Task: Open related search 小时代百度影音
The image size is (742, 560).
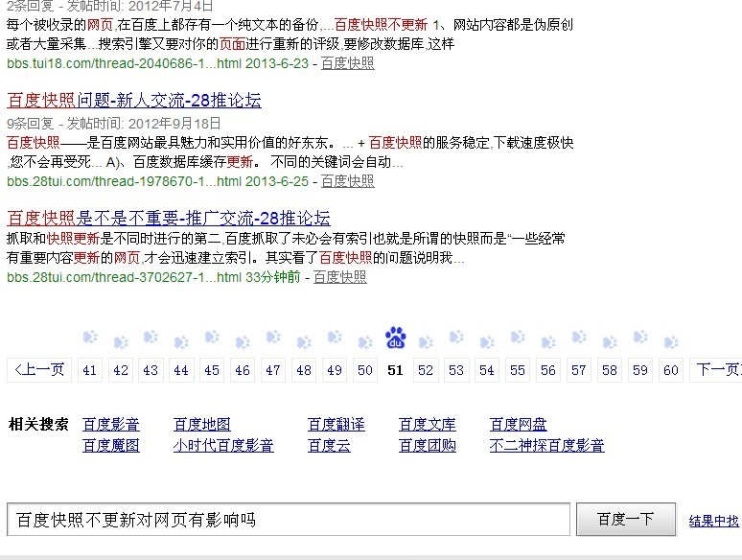Action: coord(223,446)
